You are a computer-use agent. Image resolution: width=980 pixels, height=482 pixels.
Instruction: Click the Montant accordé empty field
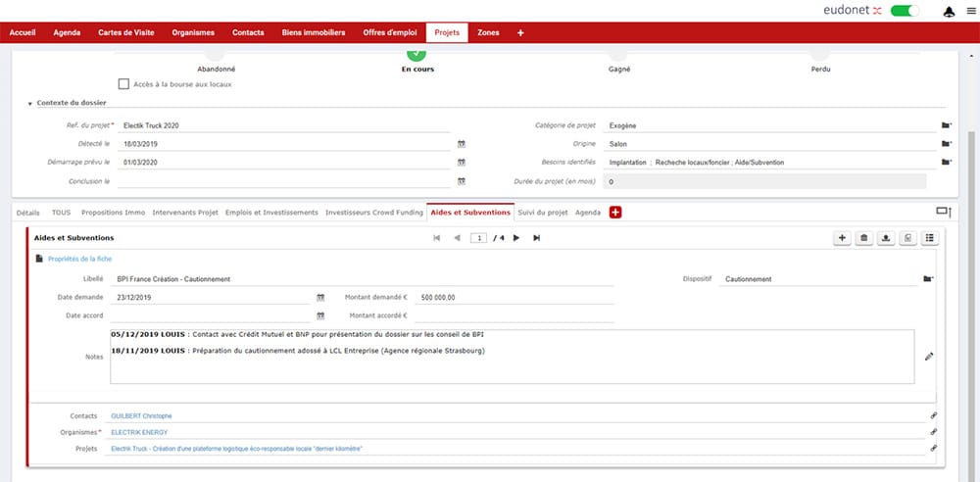(514, 315)
